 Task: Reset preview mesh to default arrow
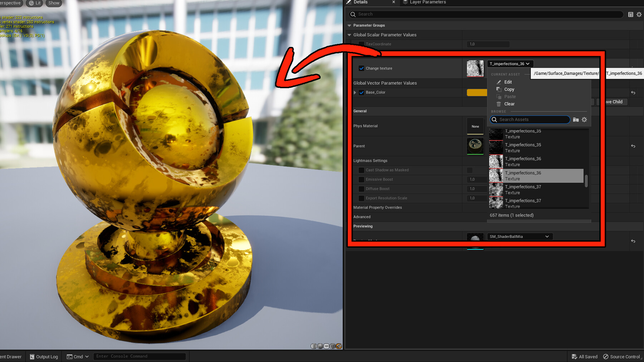click(x=633, y=241)
